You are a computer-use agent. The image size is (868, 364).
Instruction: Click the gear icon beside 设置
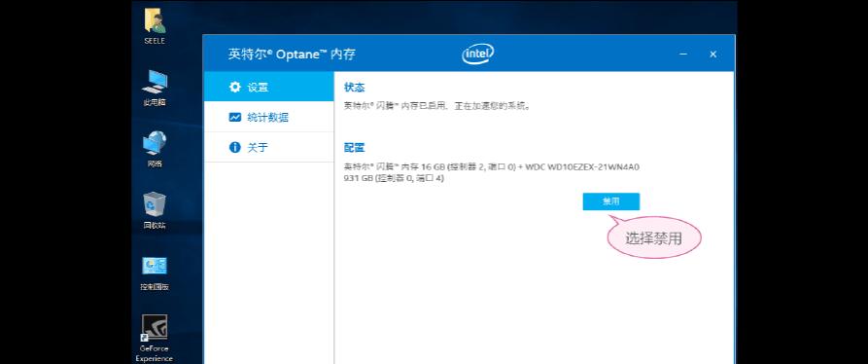(234, 87)
